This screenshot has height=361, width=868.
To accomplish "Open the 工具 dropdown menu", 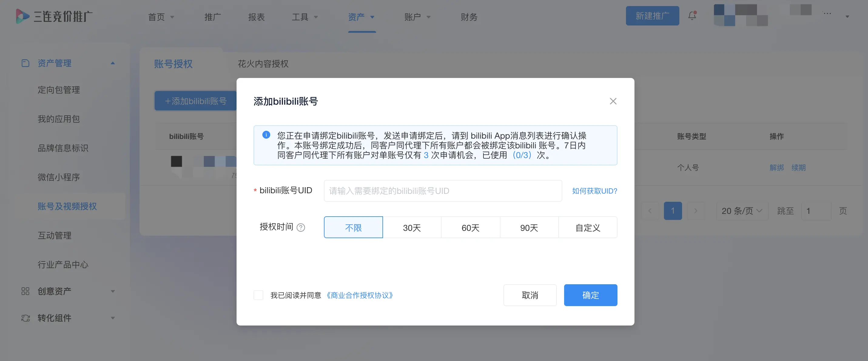I will coord(304,17).
